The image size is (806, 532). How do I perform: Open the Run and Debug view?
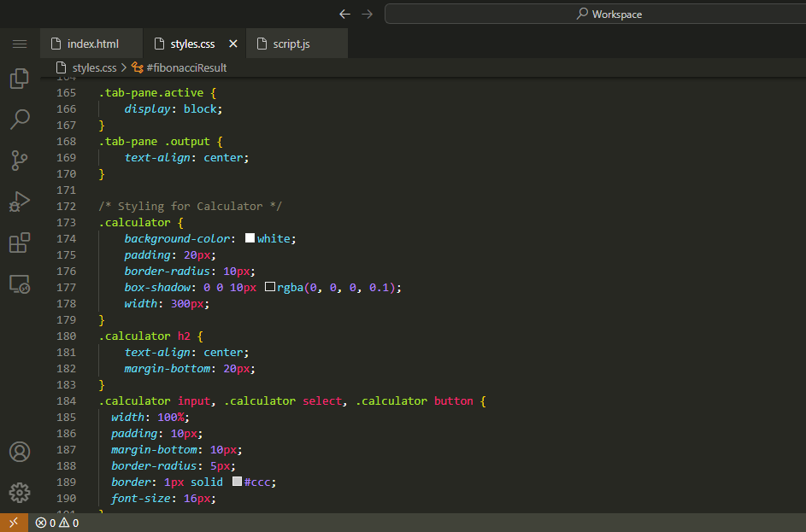click(x=19, y=202)
